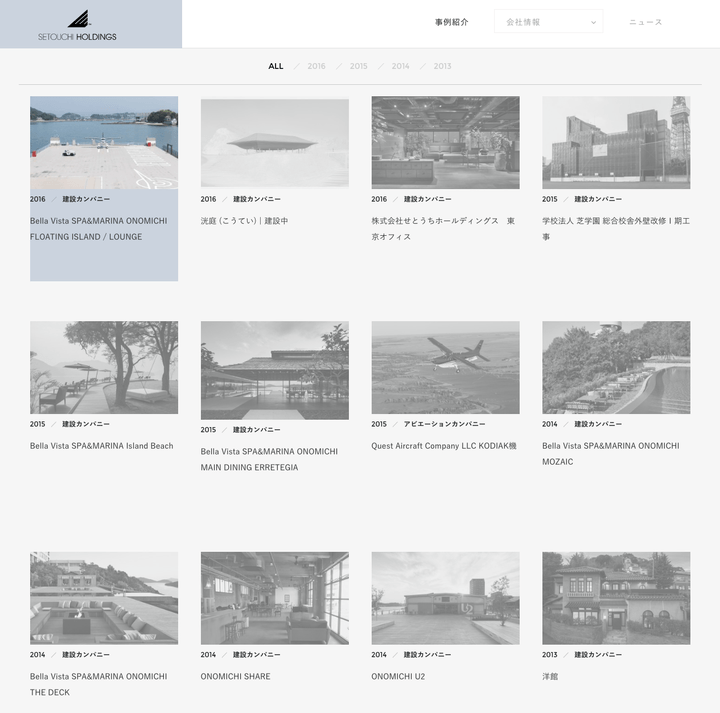
Task: Click the Quest Aircraft Company LLC KODIAK title
Action: pos(444,446)
